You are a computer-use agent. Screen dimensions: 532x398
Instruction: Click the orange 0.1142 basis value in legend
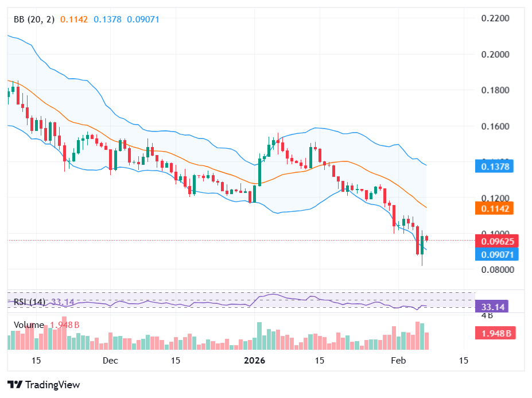click(74, 20)
